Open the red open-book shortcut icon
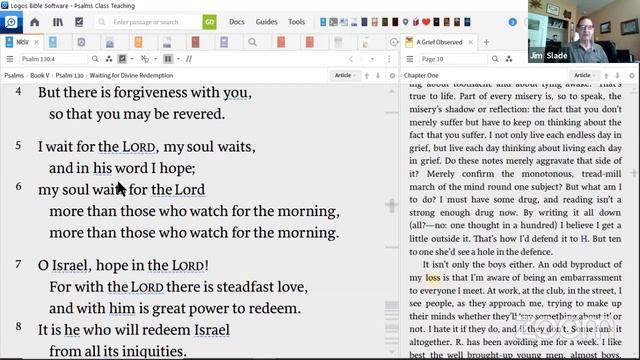Viewport: 640px width, 360px height. pyautogui.click(x=416, y=22)
